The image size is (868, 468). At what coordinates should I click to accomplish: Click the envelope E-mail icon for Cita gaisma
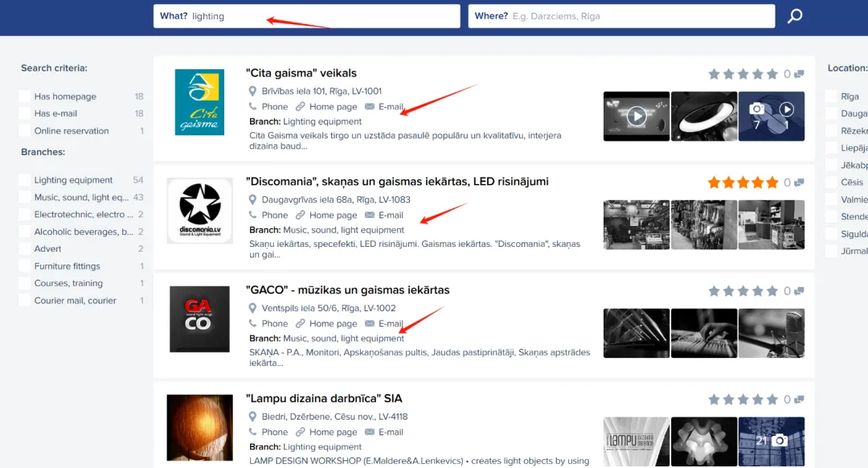coord(370,106)
